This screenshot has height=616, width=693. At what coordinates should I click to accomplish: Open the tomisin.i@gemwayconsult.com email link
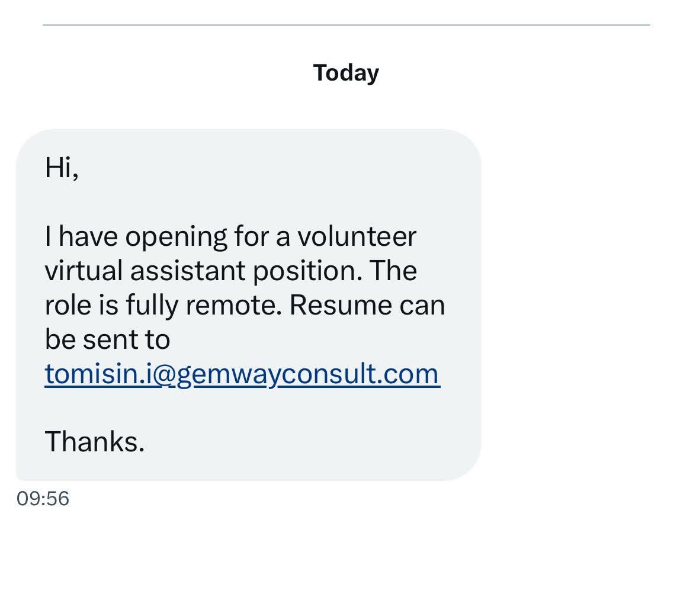pos(242,374)
